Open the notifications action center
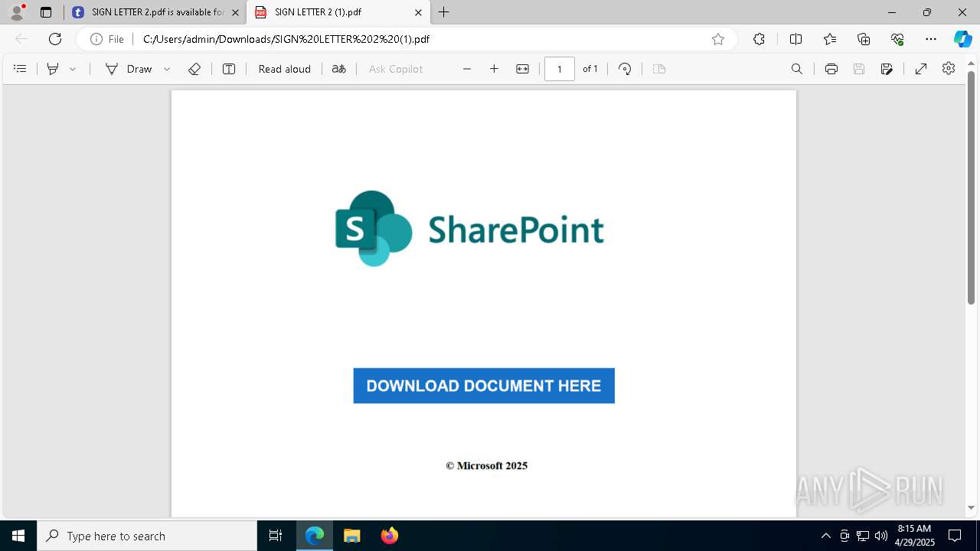Screen dimensions: 980x551 click(x=955, y=536)
